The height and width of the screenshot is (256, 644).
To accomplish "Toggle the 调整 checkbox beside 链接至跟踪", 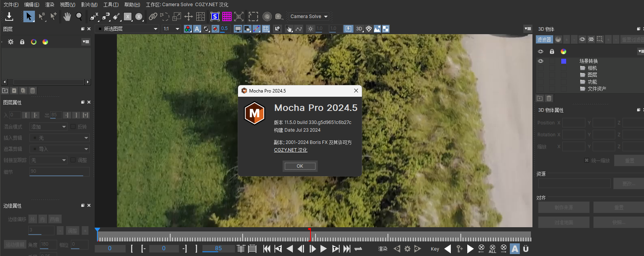I will 73,160.
